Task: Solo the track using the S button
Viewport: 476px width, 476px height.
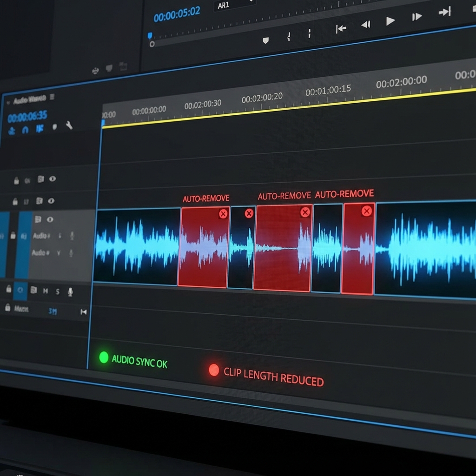Action: point(58,291)
